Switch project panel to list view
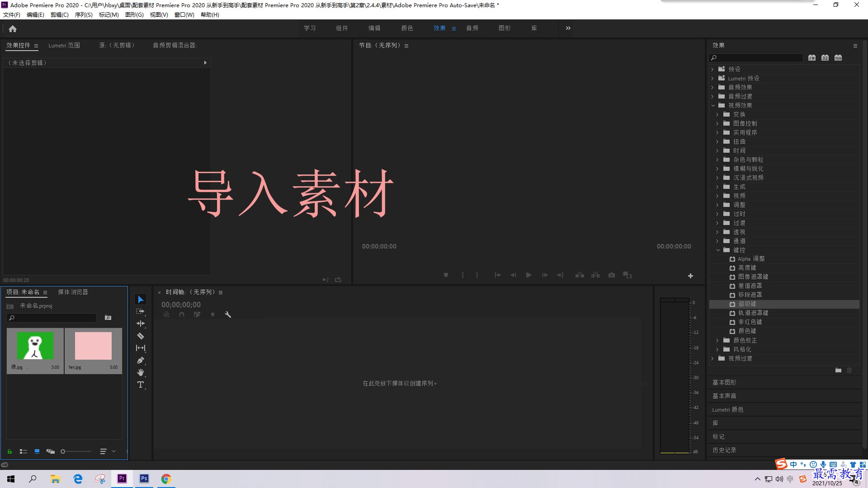Viewport: 868px width, 488px height. pos(24,451)
